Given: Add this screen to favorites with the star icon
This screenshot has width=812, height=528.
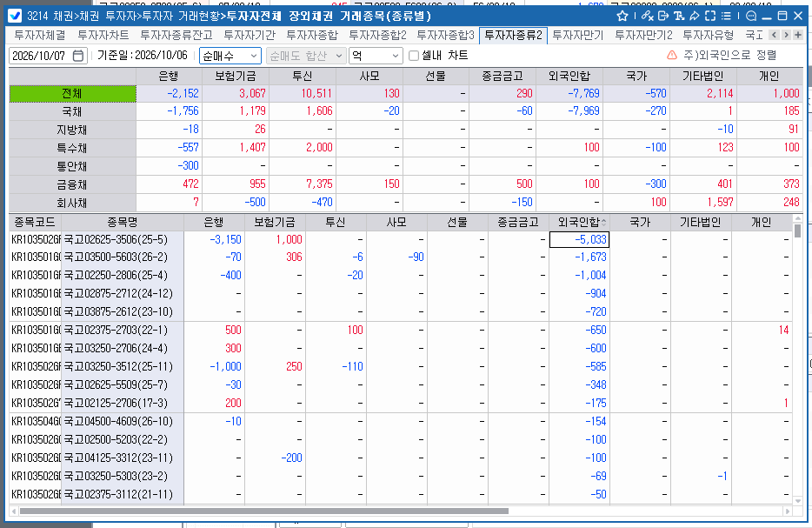Looking at the screenshot, I should click(622, 16).
